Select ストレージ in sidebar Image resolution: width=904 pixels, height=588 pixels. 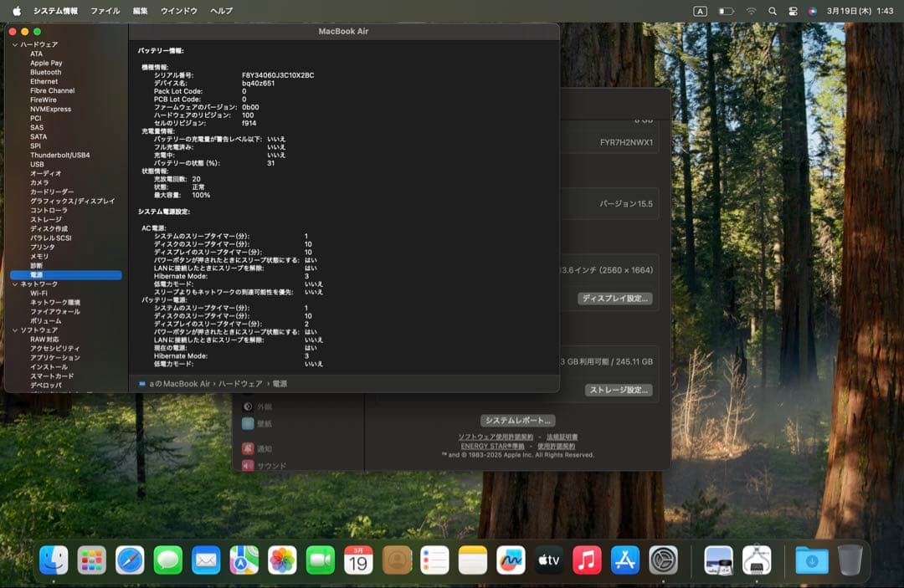pyautogui.click(x=45, y=219)
